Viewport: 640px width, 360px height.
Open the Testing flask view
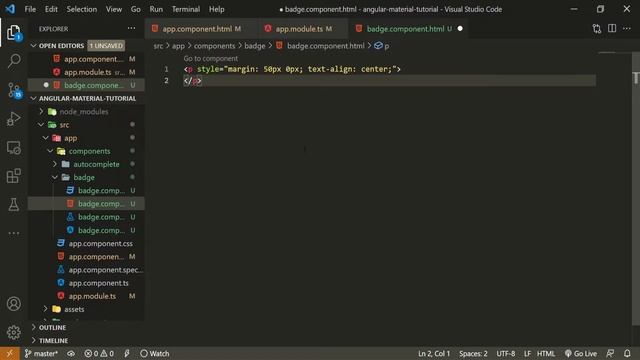click(x=13, y=204)
